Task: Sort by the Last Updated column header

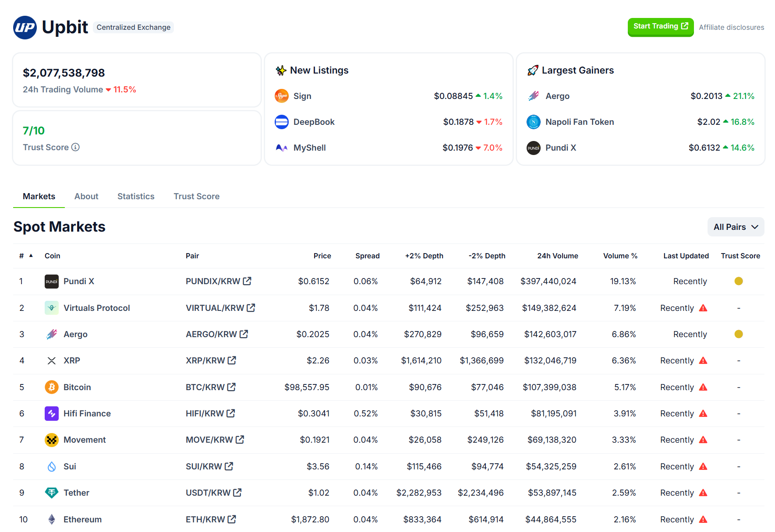Action: pyautogui.click(x=686, y=256)
